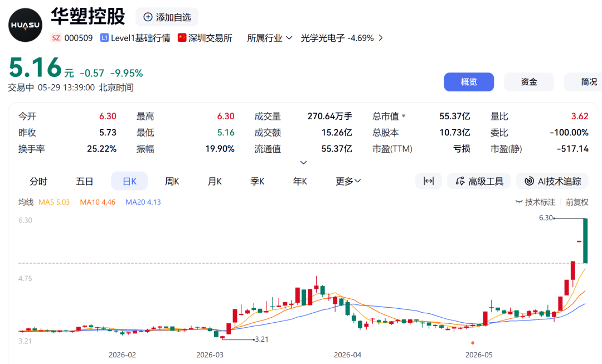This screenshot has height=364, width=602.
Task: Click the 成交量 270.64万手 value
Action: [330, 116]
